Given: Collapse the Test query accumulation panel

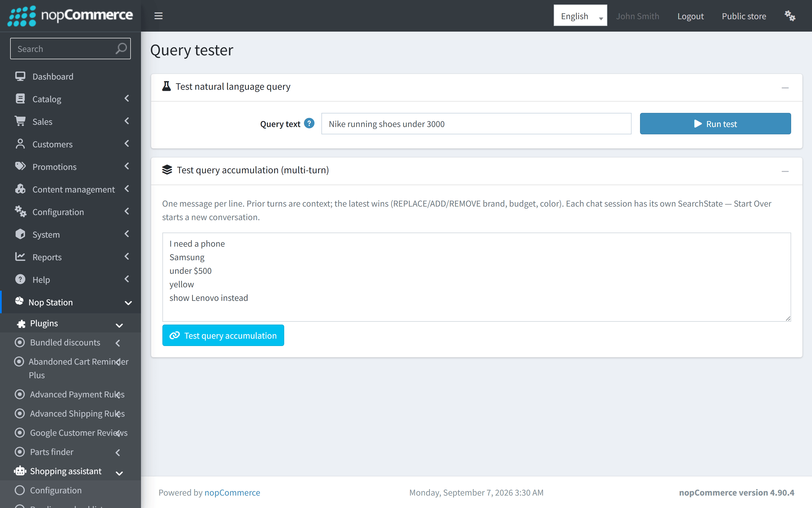Looking at the screenshot, I should pos(785,171).
